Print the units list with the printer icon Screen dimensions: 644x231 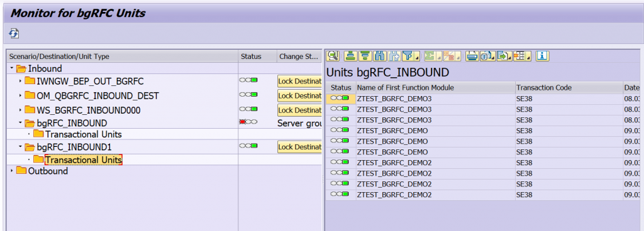[x=472, y=56]
